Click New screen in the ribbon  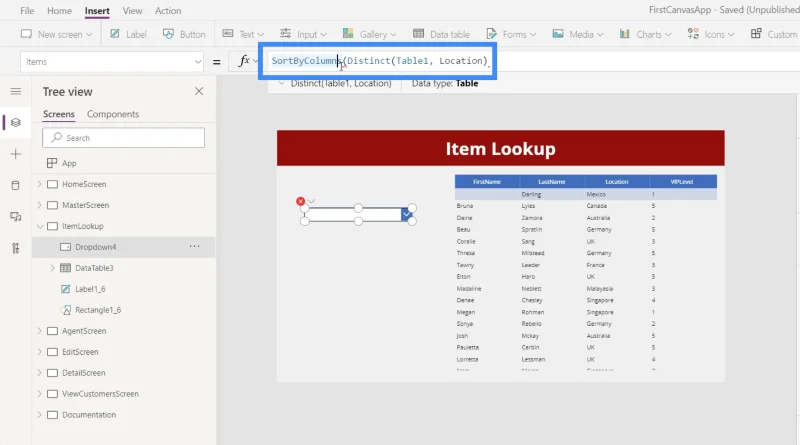[x=56, y=34]
